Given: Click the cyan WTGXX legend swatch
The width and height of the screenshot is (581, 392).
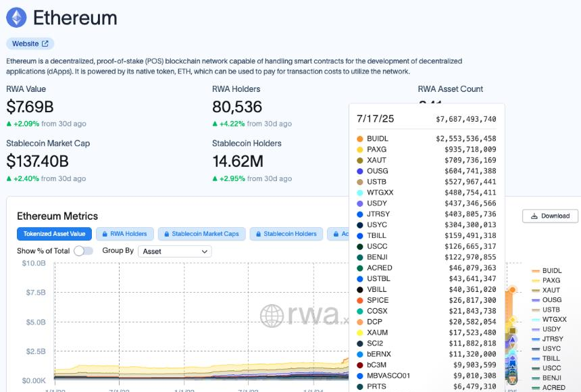Looking at the screenshot, I should (x=536, y=320).
